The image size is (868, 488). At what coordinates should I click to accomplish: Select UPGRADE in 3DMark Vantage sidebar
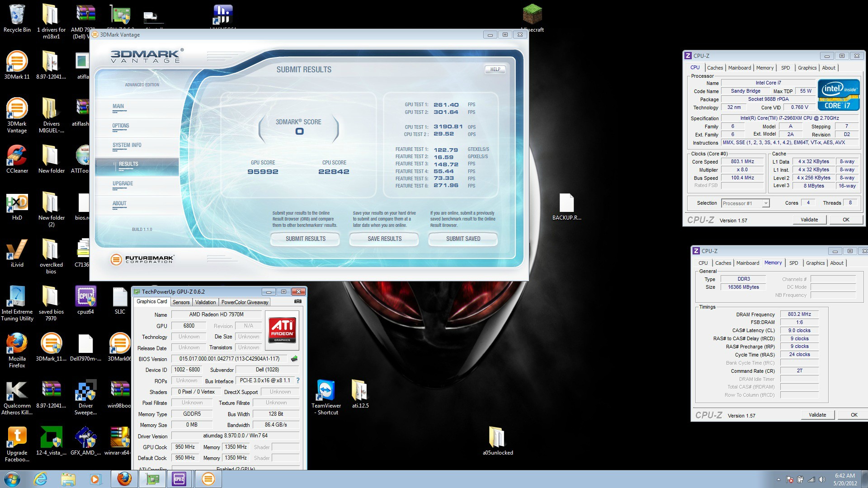(123, 183)
